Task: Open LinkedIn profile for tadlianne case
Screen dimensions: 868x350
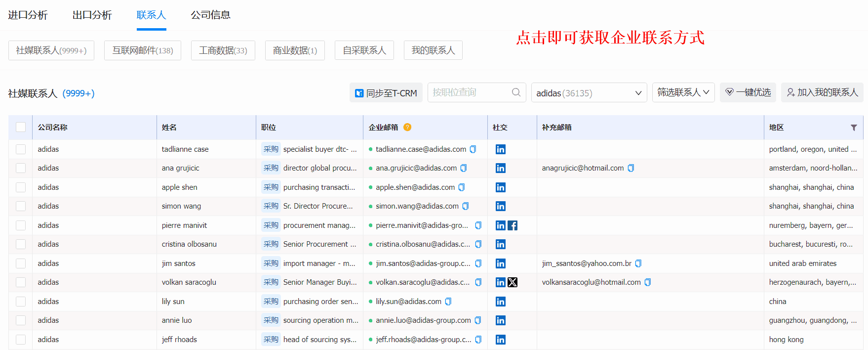Action: (500, 149)
